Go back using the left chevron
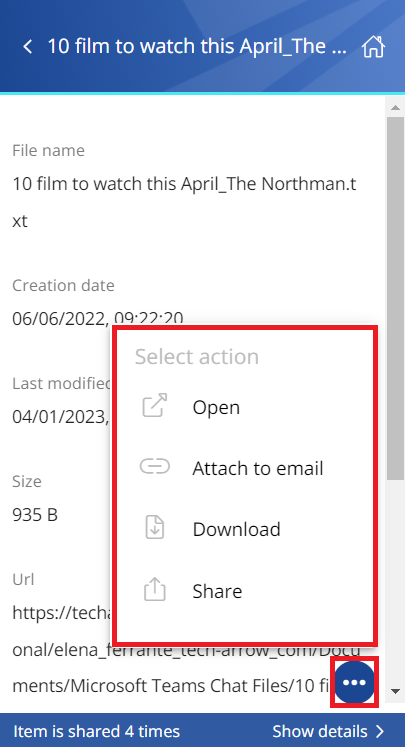 pyautogui.click(x=28, y=47)
